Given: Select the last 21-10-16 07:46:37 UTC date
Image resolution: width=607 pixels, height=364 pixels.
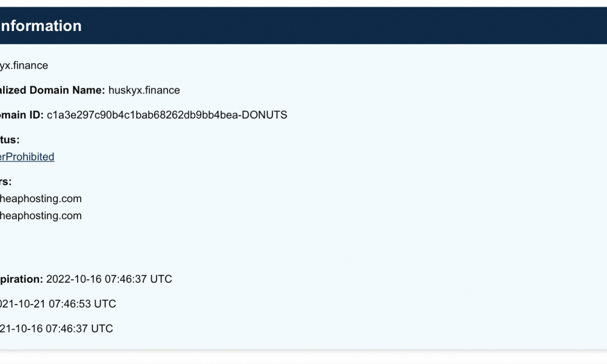Looking at the screenshot, I should pos(56,328).
